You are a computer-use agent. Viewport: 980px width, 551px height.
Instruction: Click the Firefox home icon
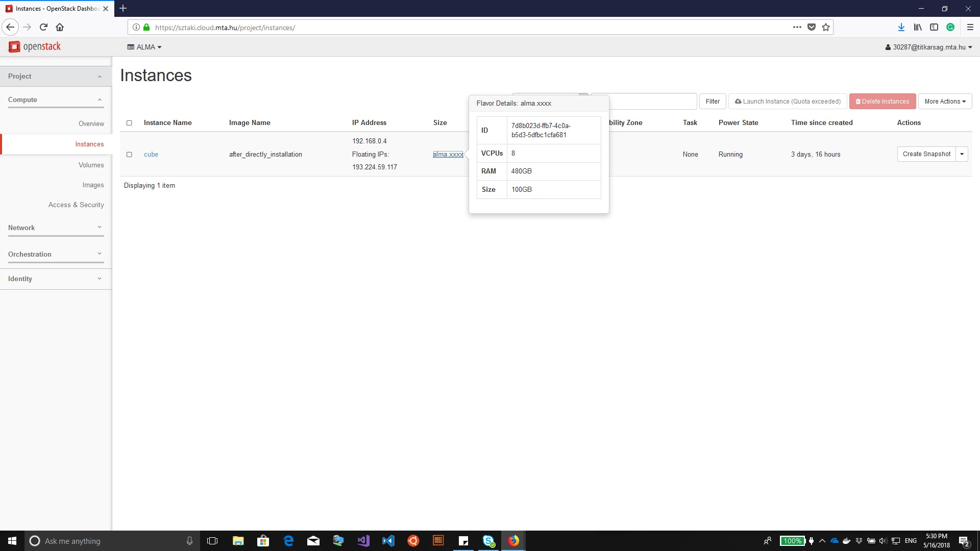tap(60, 28)
